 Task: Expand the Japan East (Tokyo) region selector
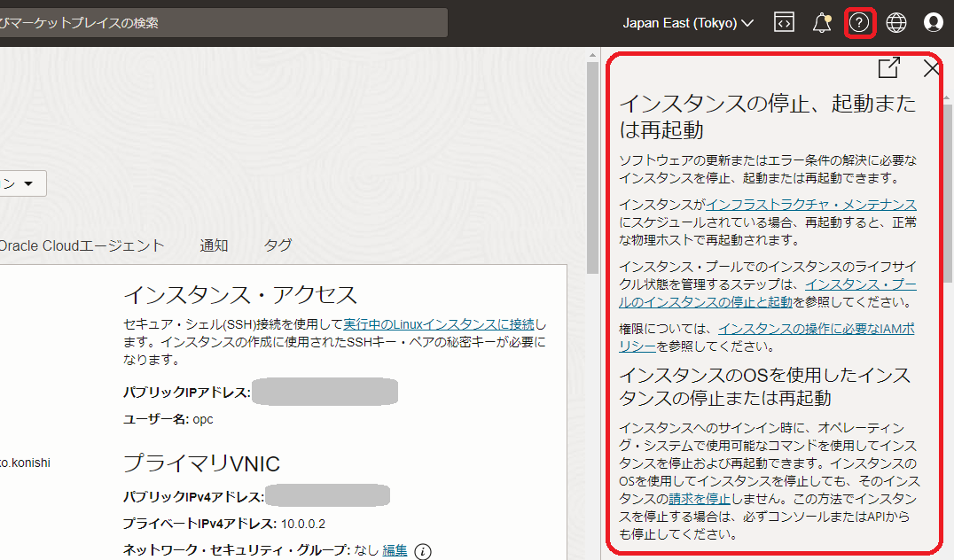tap(687, 23)
